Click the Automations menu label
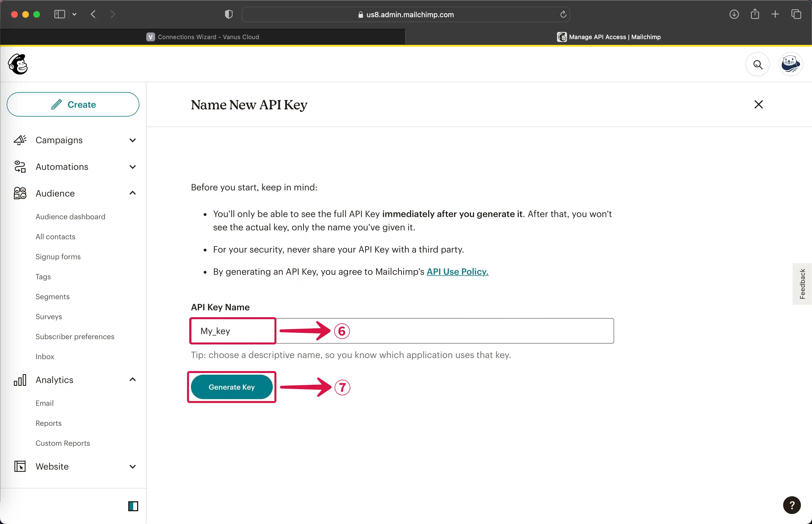Screen dimensions: 812x524 click(62, 167)
